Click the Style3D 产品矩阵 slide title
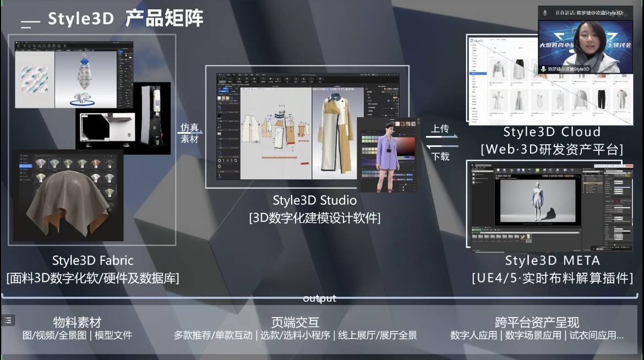 tap(125, 19)
